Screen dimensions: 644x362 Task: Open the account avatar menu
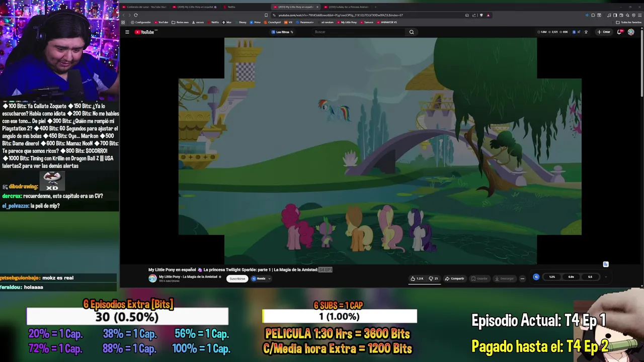631,32
